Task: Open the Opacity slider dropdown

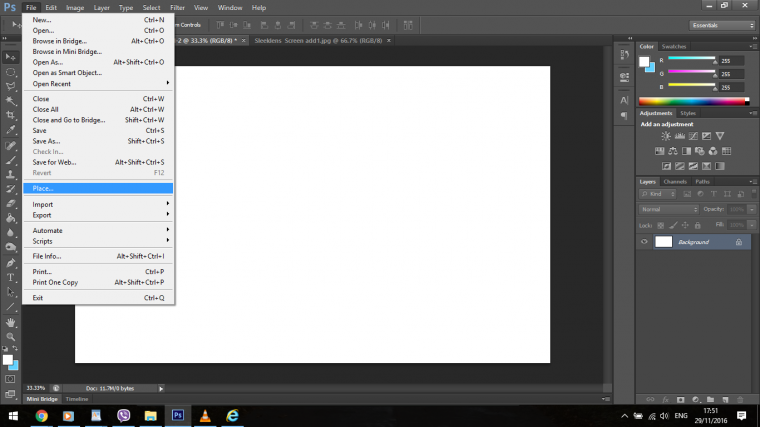Action: 752,209
